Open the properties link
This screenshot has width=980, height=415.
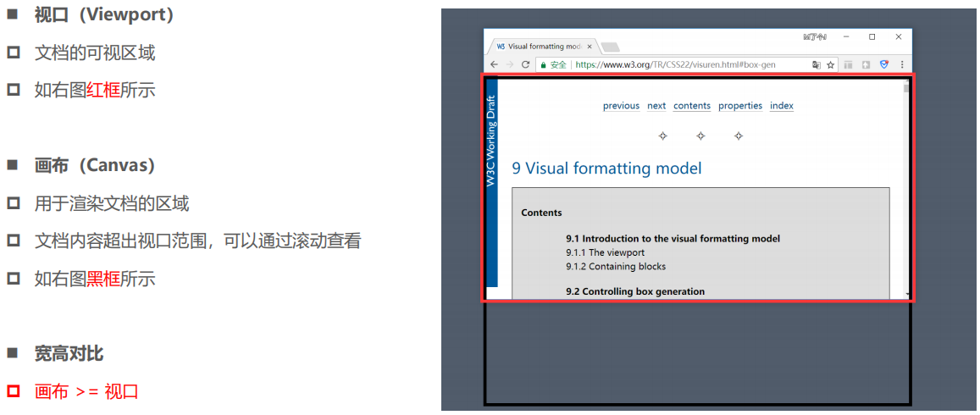click(x=740, y=106)
